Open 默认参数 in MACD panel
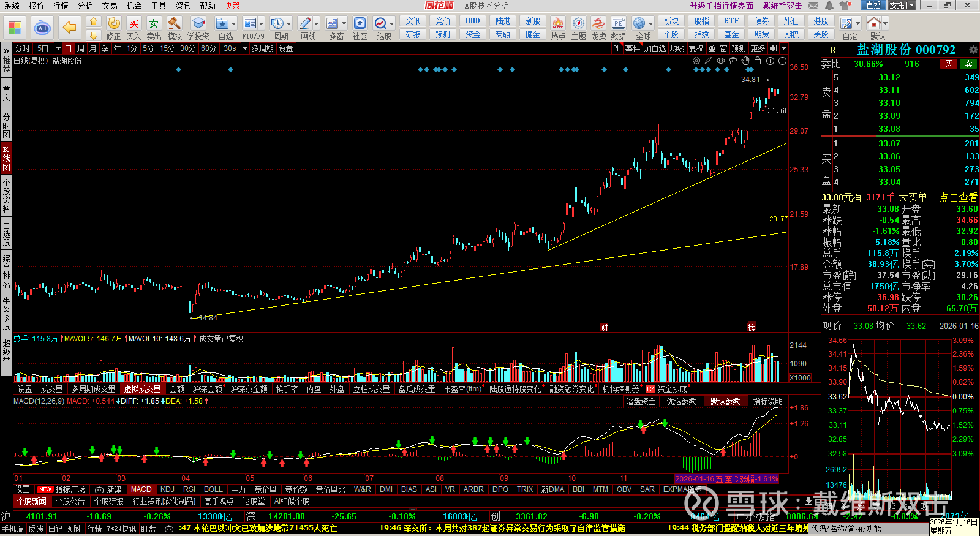 click(x=725, y=401)
